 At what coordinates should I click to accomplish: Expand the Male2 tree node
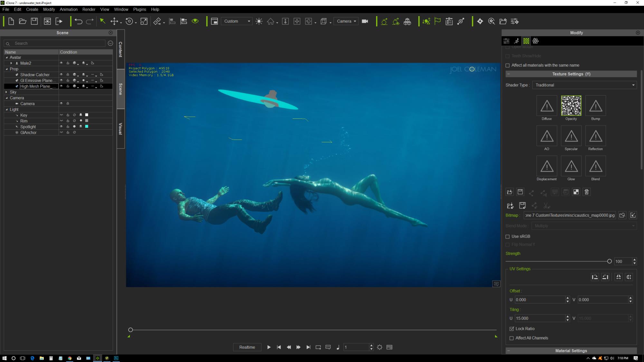(11, 63)
